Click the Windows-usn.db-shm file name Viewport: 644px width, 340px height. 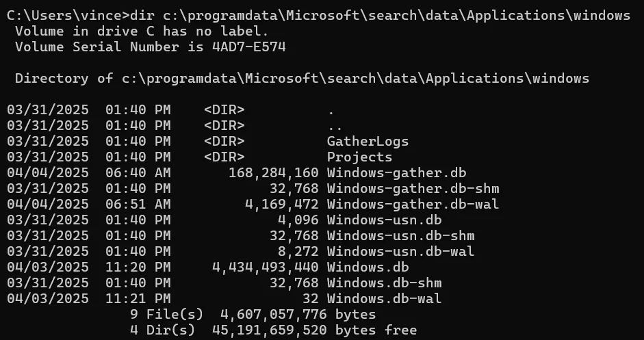[x=400, y=236]
